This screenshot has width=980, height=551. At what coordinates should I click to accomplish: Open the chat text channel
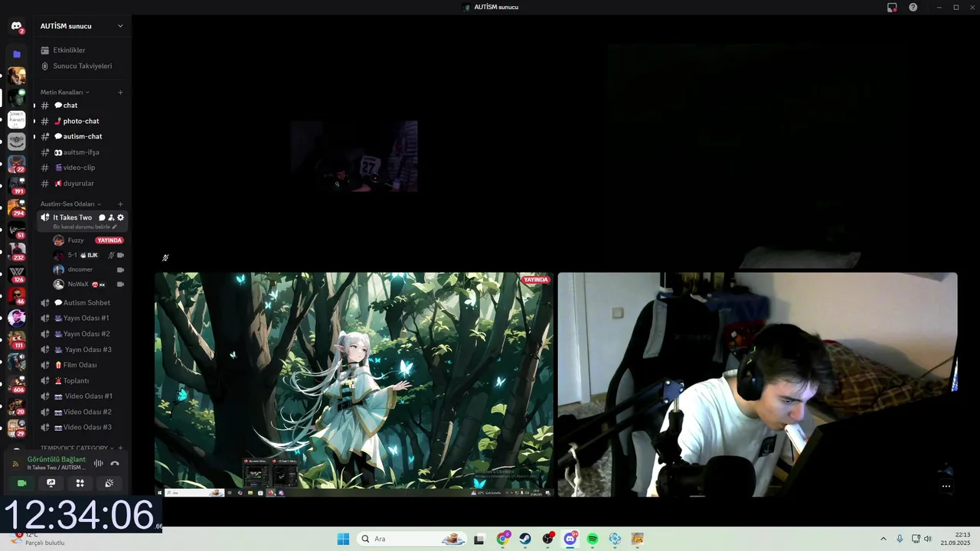[x=82, y=105]
